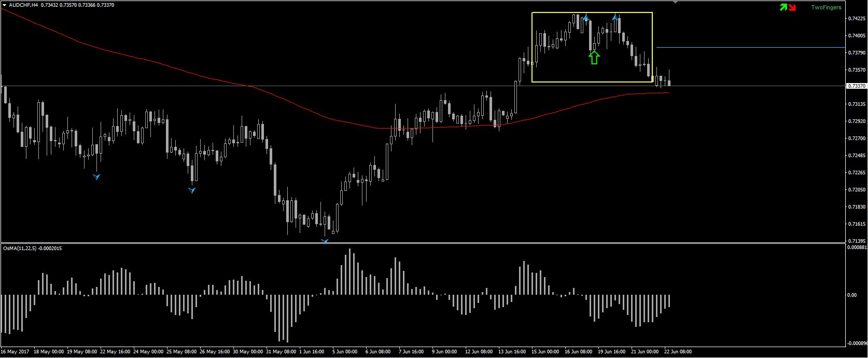Select blue fractal arrow below 25 May low
Screen dimensions: 868x358
[x=192, y=190]
